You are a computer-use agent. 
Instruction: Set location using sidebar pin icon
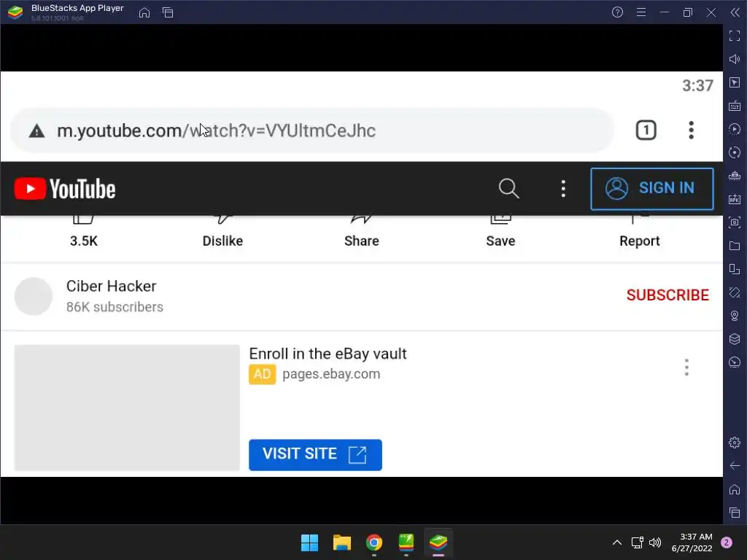735,316
